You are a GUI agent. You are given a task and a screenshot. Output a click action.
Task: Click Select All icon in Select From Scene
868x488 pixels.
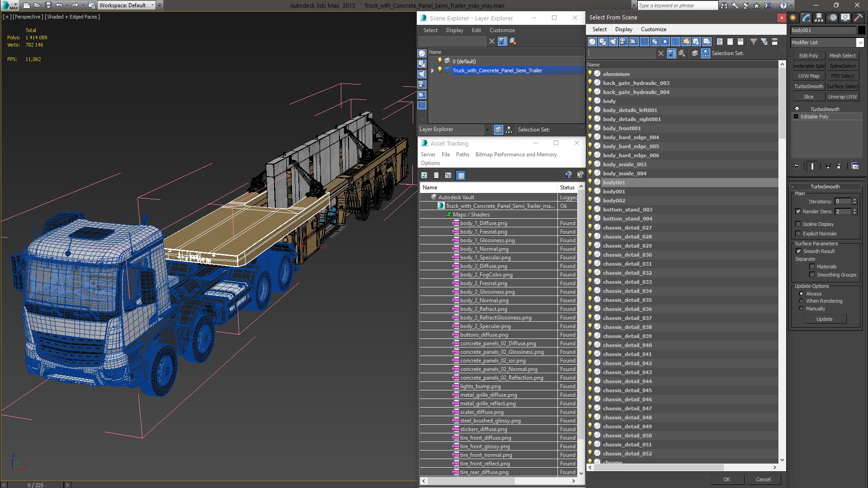720,42
